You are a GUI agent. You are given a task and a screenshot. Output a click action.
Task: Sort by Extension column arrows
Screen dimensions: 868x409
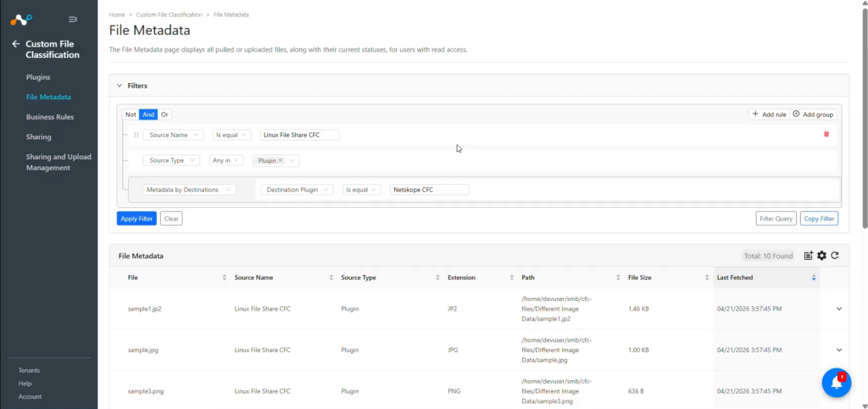tap(511, 277)
